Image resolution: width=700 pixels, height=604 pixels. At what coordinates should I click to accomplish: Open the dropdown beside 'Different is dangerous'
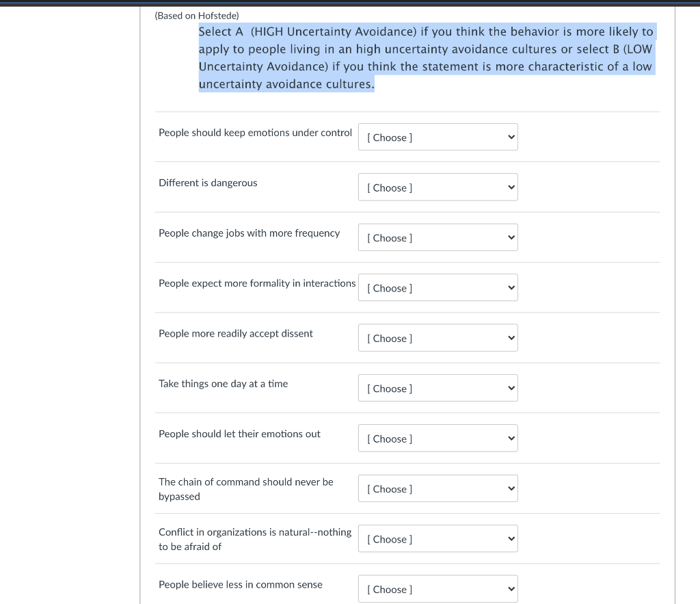[x=437, y=187]
